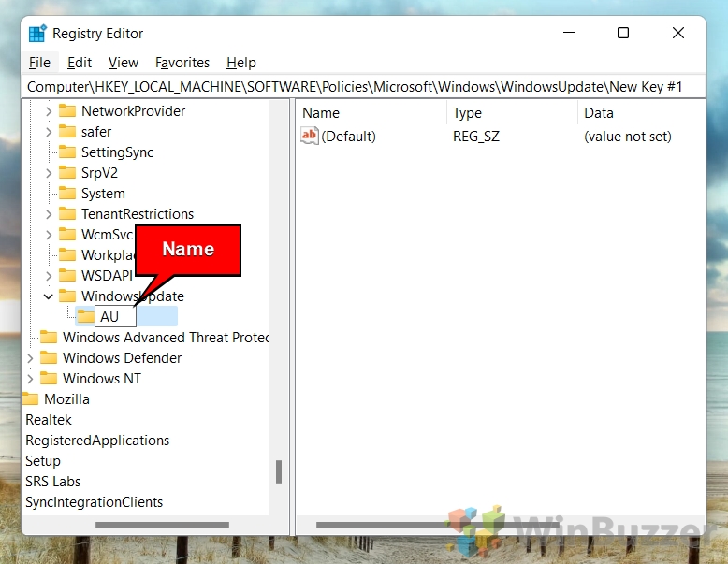728x564 pixels.
Task: Expand the Windows NT key
Action: pos(30,378)
